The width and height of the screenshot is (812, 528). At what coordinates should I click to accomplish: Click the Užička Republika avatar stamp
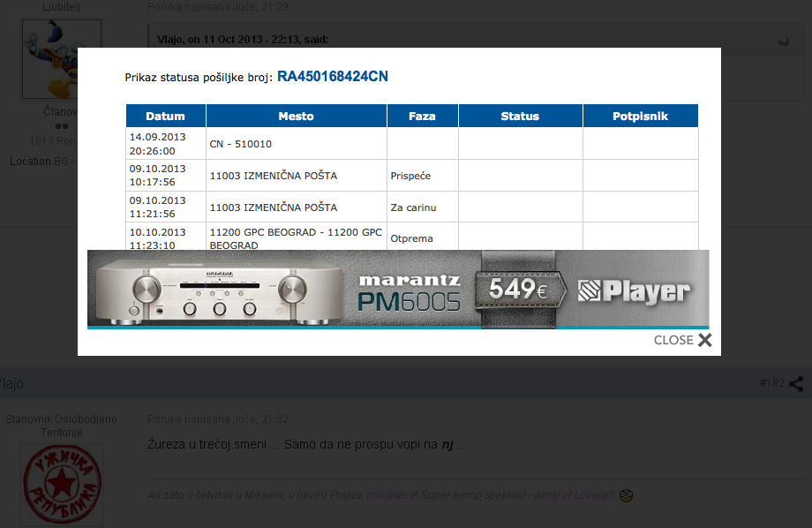62,484
